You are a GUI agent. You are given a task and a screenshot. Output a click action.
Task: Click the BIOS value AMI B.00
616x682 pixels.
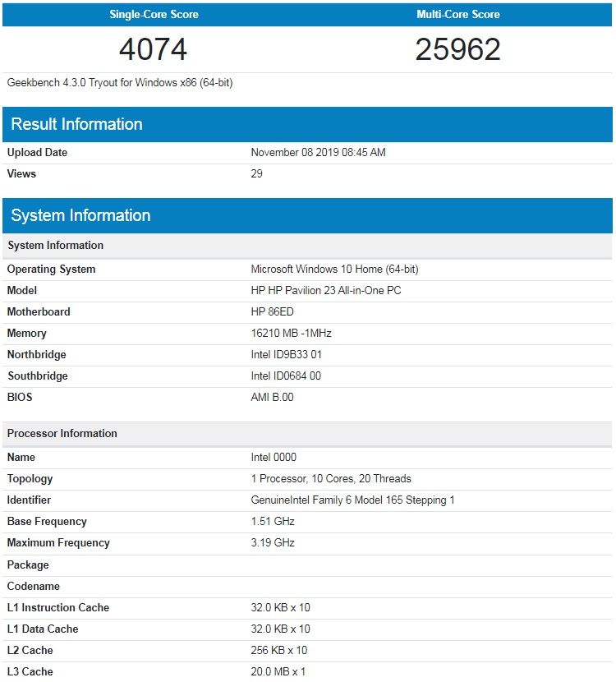point(272,397)
